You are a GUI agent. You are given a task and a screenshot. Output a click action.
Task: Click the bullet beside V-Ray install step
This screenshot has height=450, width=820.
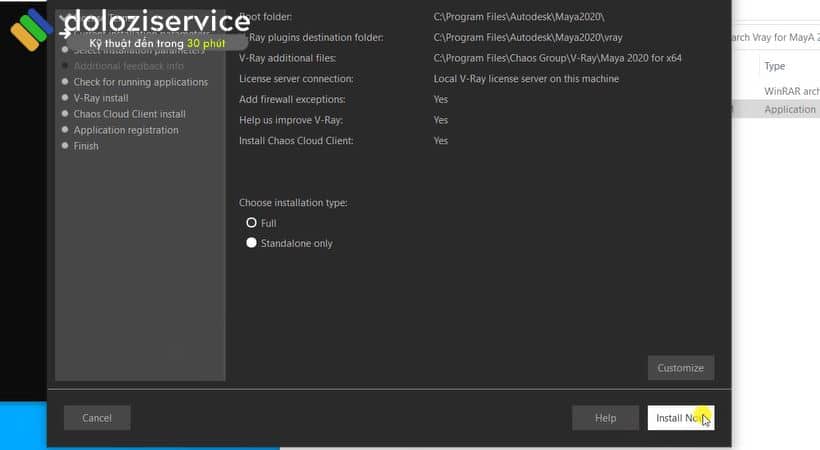(65, 98)
